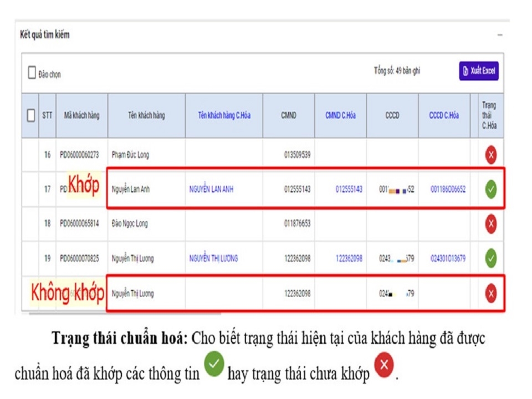Click green check status icon for row 17
Screen dimensions: 532x399
click(x=490, y=190)
